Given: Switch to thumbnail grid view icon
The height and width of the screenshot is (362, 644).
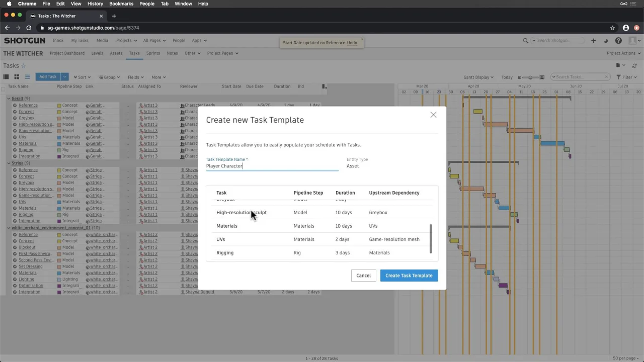Looking at the screenshot, I should coord(17,77).
